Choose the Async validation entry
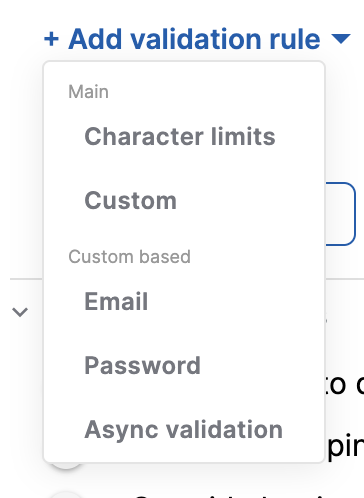Viewport: 364px width, 498px height. coord(184,429)
